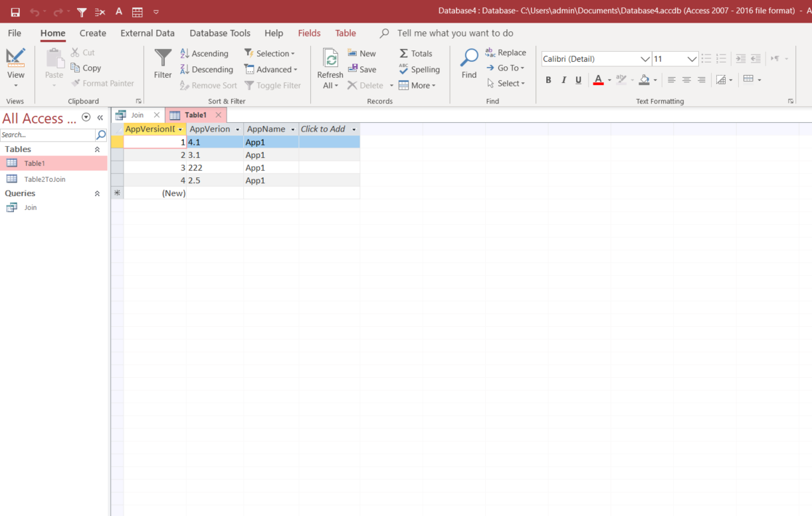
Task: Switch to the Table ribbon tab
Action: tap(346, 33)
